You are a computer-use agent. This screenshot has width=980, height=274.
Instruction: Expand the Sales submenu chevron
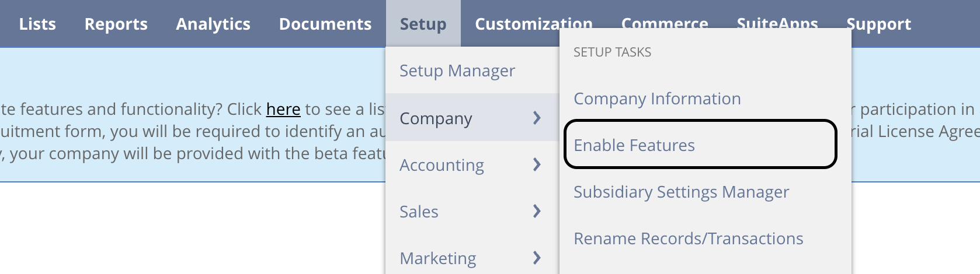537,211
